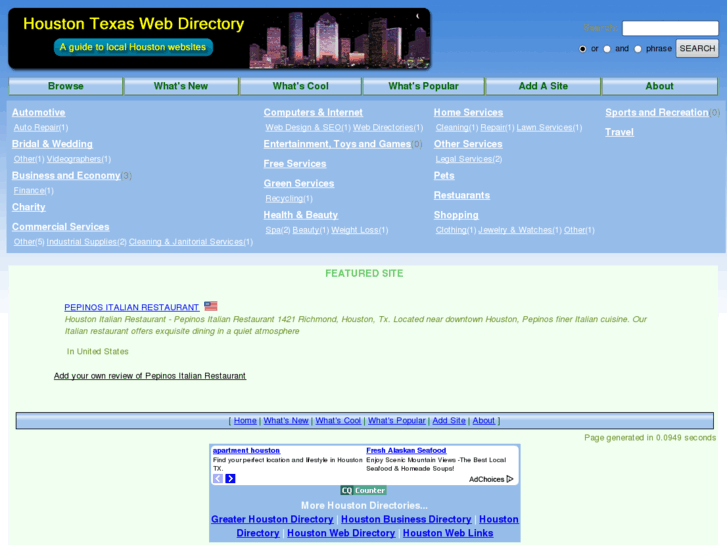Open the Restuarants category
Screen dimensions: 727x545
click(x=462, y=195)
